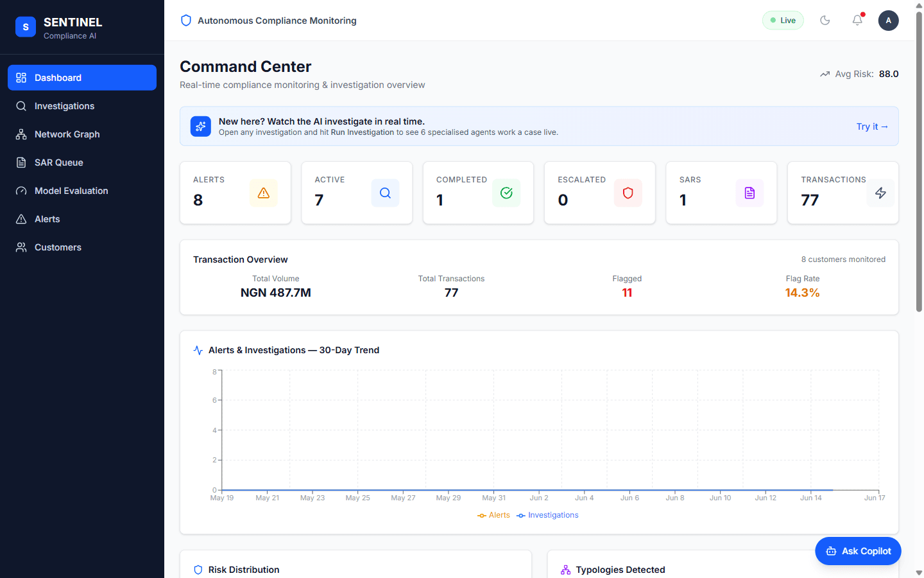Click the scrollbar down arrow
The height and width of the screenshot is (578, 924).
coord(919,572)
